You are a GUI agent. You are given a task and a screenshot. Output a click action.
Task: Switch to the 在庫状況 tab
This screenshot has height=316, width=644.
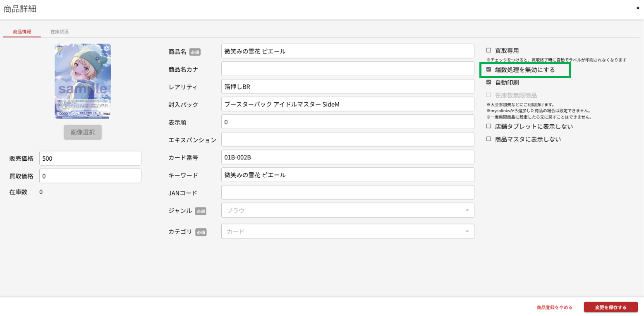click(60, 31)
